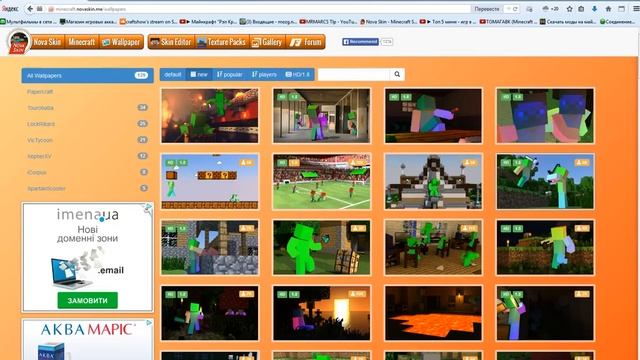Open the Wallpaper nav button
The image size is (640, 360).
click(121, 42)
